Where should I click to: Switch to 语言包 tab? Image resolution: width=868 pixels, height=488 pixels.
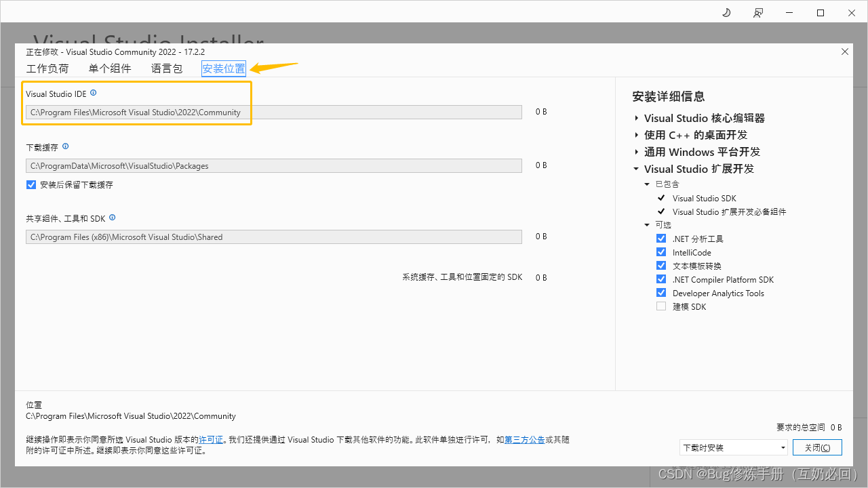pos(167,68)
